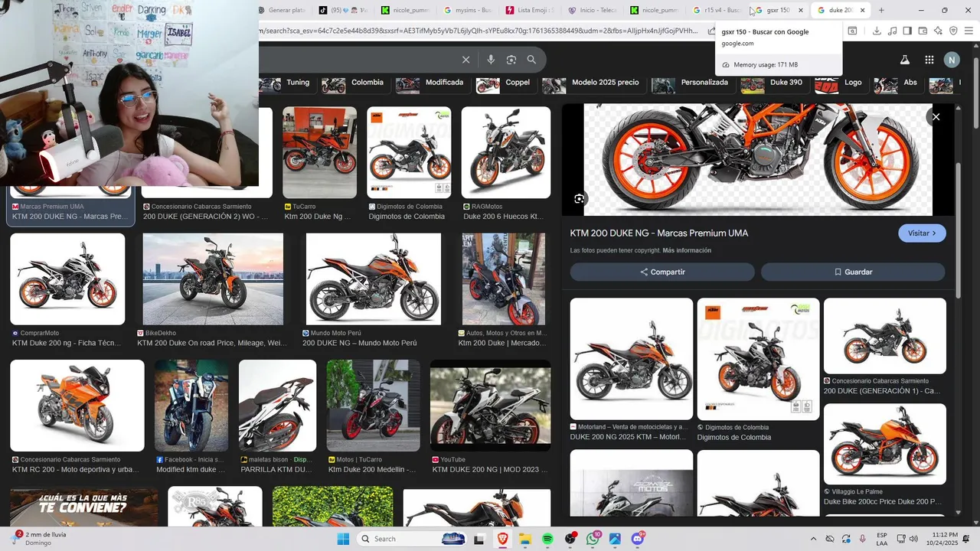Open Task View on taskbar

tap(479, 539)
